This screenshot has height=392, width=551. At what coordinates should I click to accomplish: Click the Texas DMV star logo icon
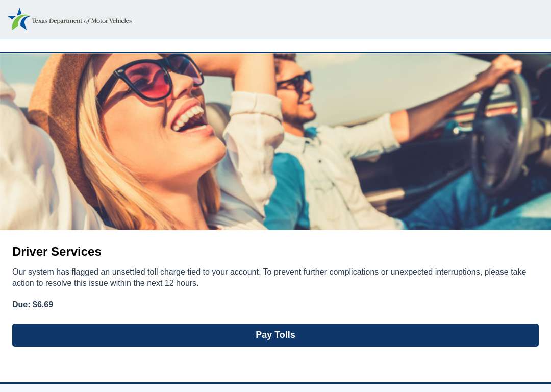coord(19,19)
